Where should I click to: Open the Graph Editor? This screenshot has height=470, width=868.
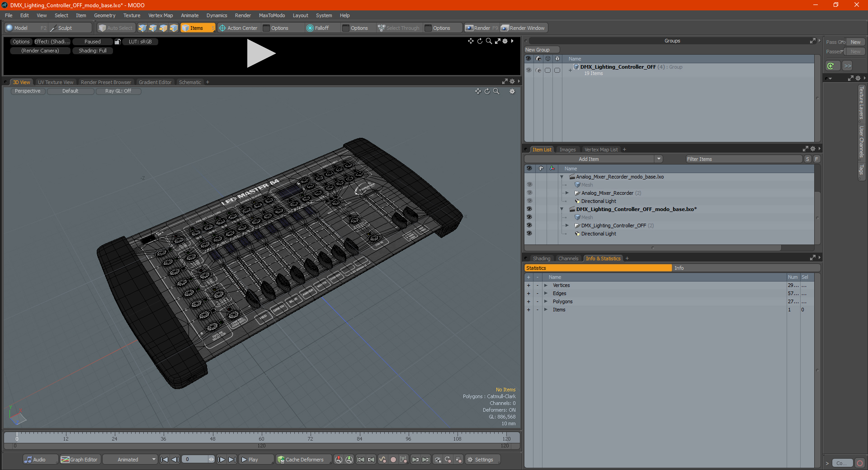tap(79, 460)
